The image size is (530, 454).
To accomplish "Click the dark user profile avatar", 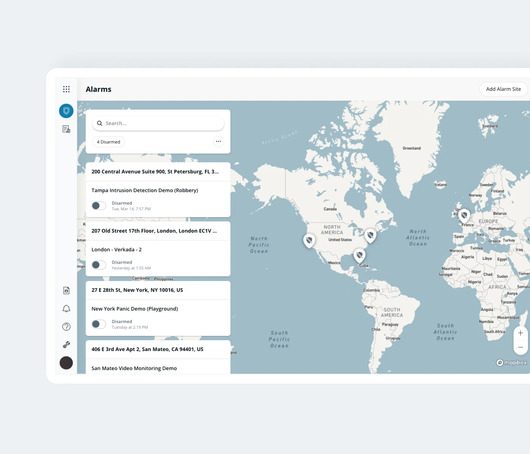I will [x=66, y=363].
